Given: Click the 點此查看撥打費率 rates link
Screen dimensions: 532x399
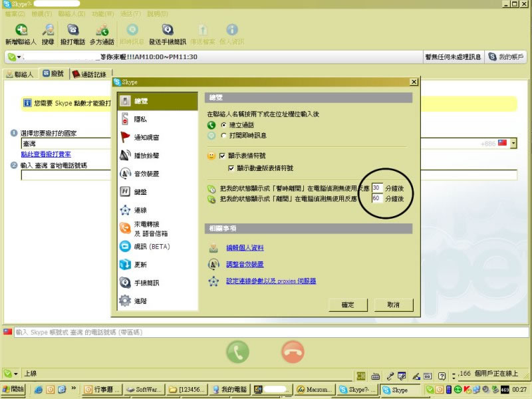Looking at the screenshot, I should click(46, 154).
